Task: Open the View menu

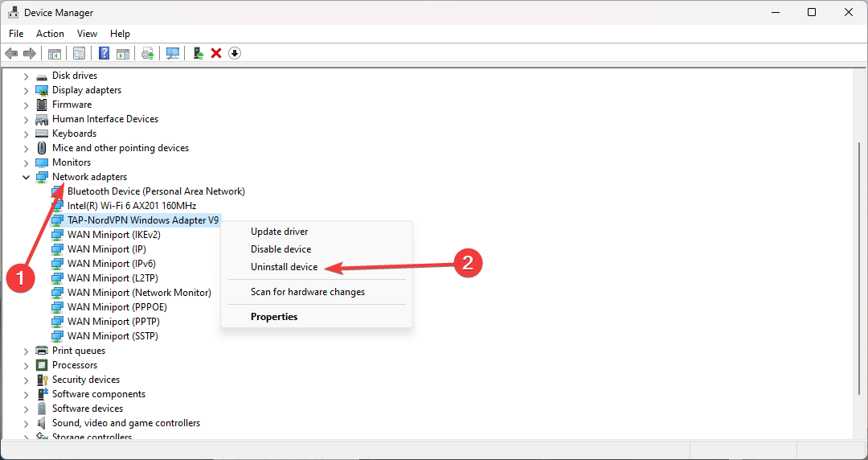Action: pos(87,34)
